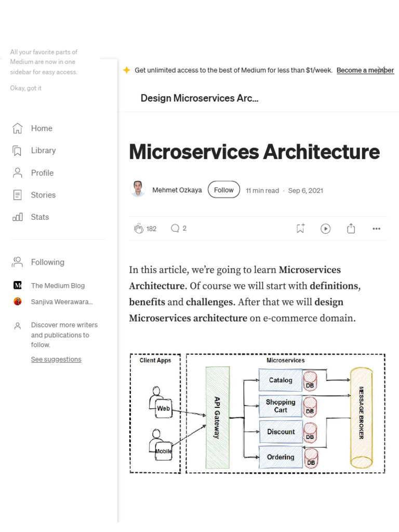Click the 2 responses count
Image resolution: width=399 pixels, height=532 pixels.
(184, 229)
